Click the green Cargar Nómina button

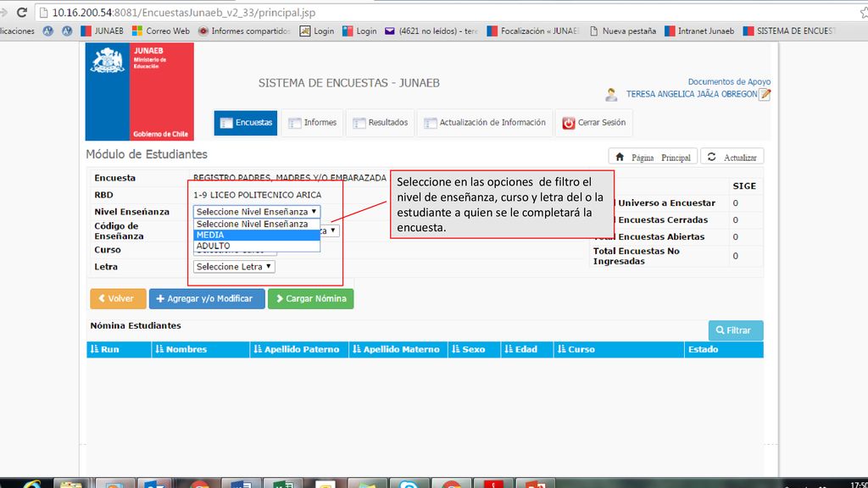310,299
